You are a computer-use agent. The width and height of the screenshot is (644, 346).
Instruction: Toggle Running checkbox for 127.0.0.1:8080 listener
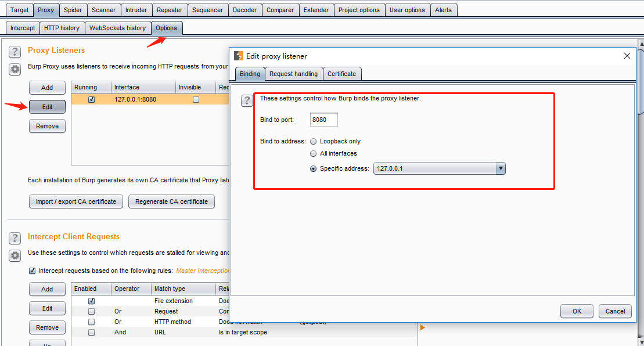click(x=92, y=99)
